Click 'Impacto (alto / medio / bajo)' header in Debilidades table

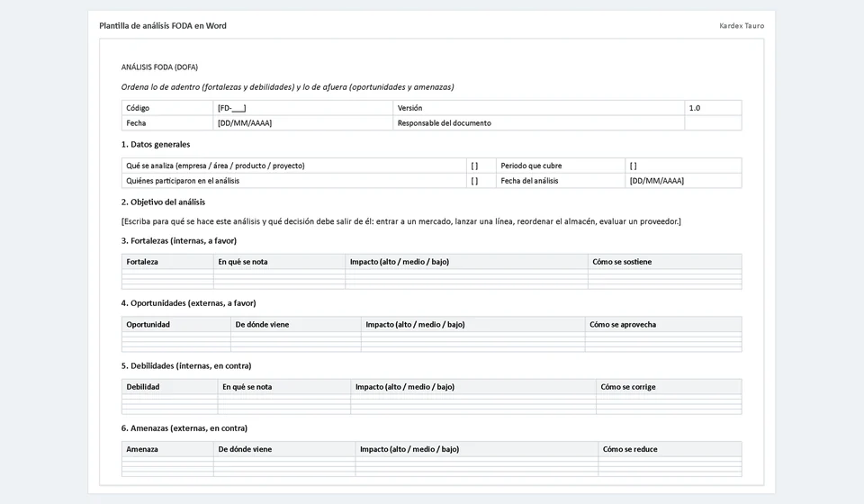[473, 387]
